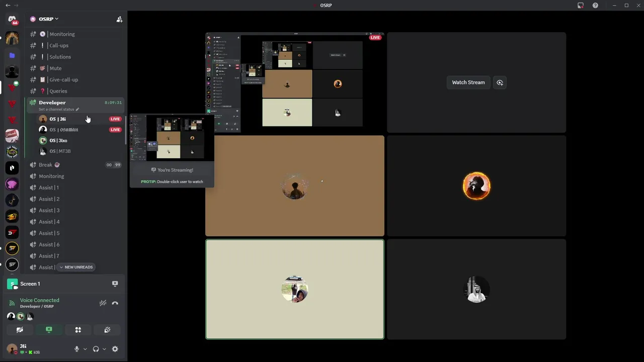Click the stream hover preview thumbnail

[x=172, y=138]
